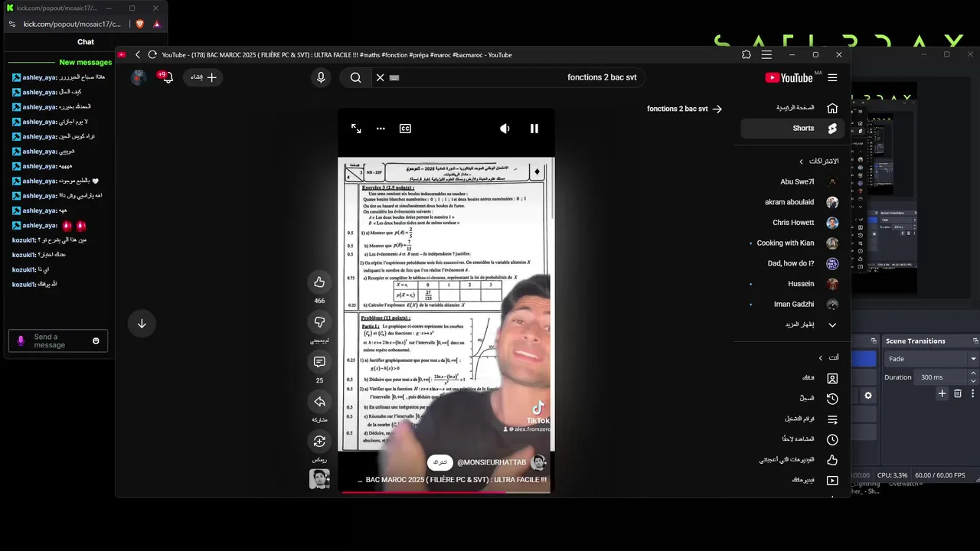The height and width of the screenshot is (551, 980).
Task: Expand the Short to fullscreen
Action: 356,129
